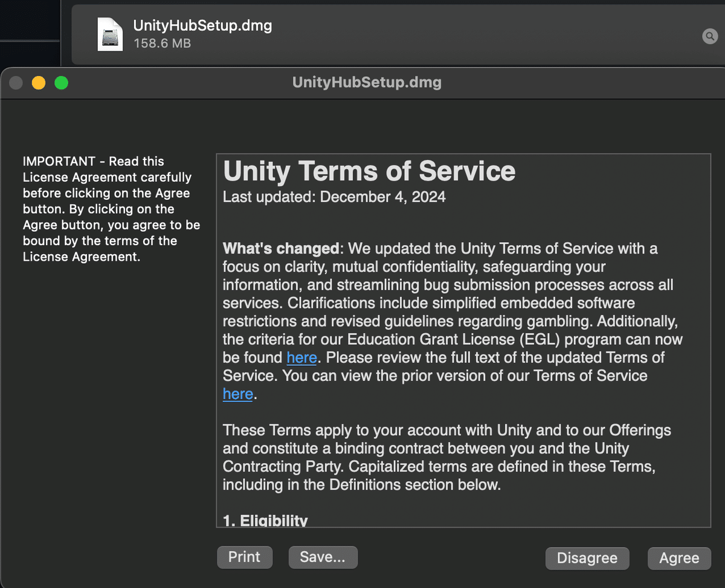Screen dimensions: 725x588
Task: Click the yellow minimize window button
Action: pyautogui.click(x=39, y=83)
